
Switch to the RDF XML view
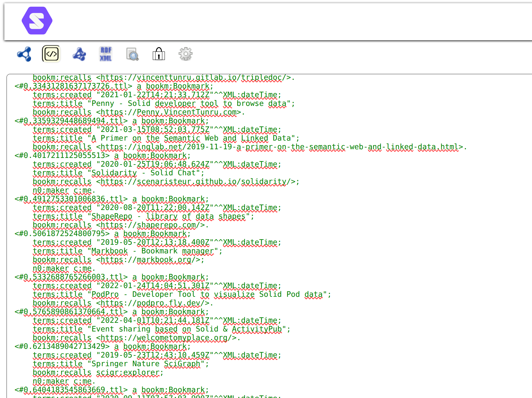point(106,54)
